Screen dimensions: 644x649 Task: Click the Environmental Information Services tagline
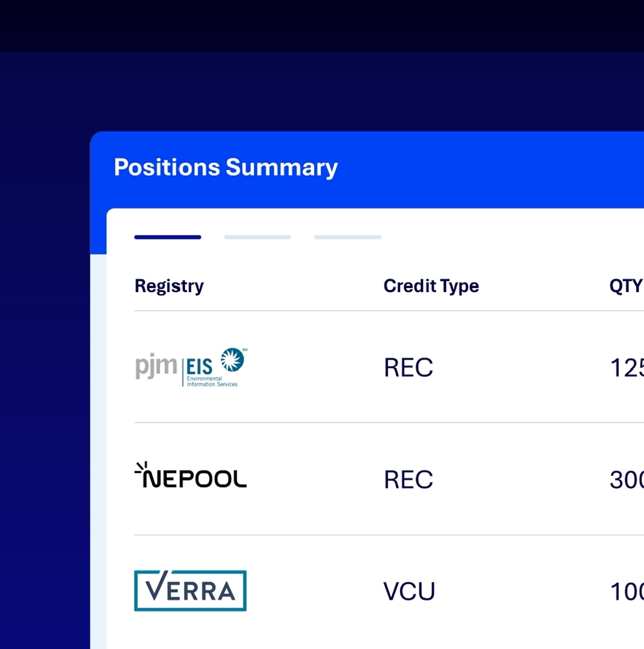[x=212, y=381]
